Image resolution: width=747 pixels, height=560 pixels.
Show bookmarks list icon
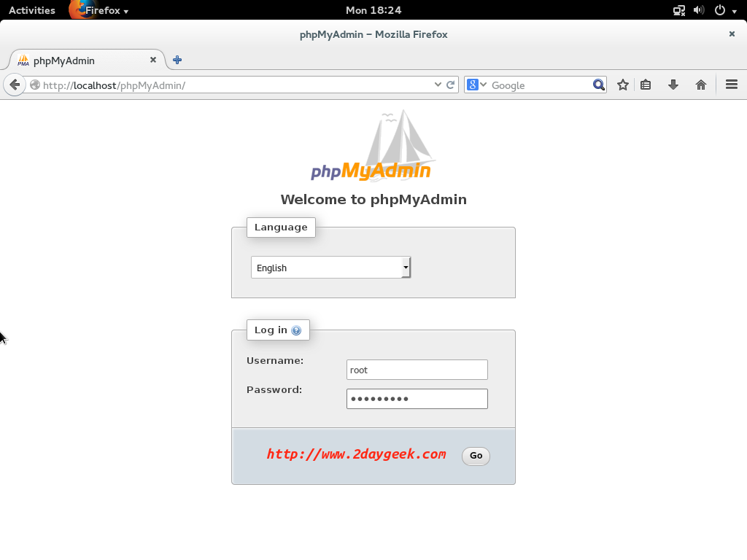pos(646,85)
